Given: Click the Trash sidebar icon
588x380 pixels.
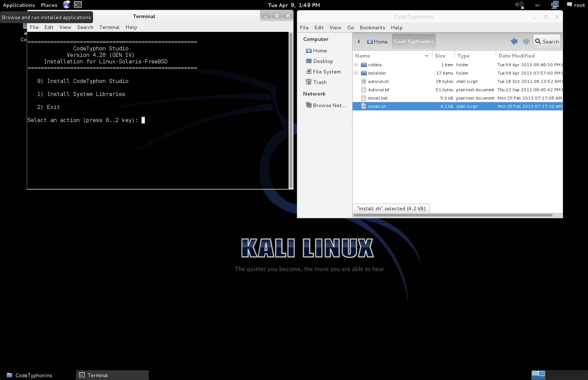Looking at the screenshot, I should 308,82.
